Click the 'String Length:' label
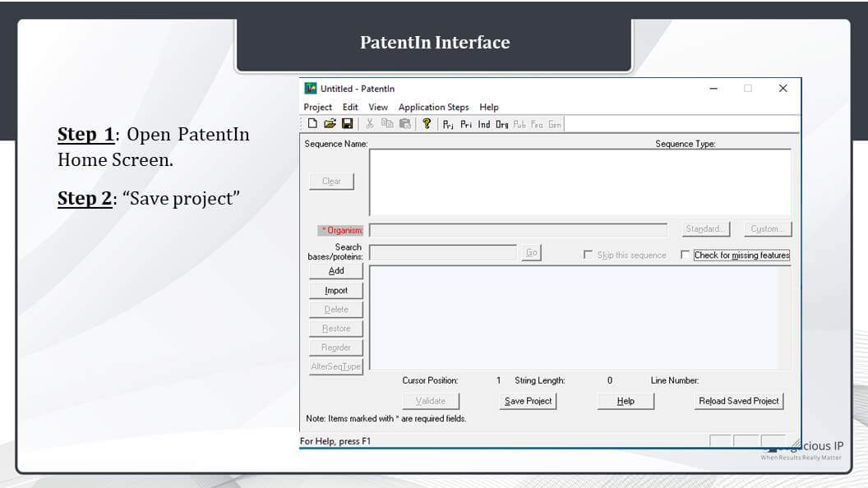Viewport: 868px width, 488px height. [x=540, y=380]
